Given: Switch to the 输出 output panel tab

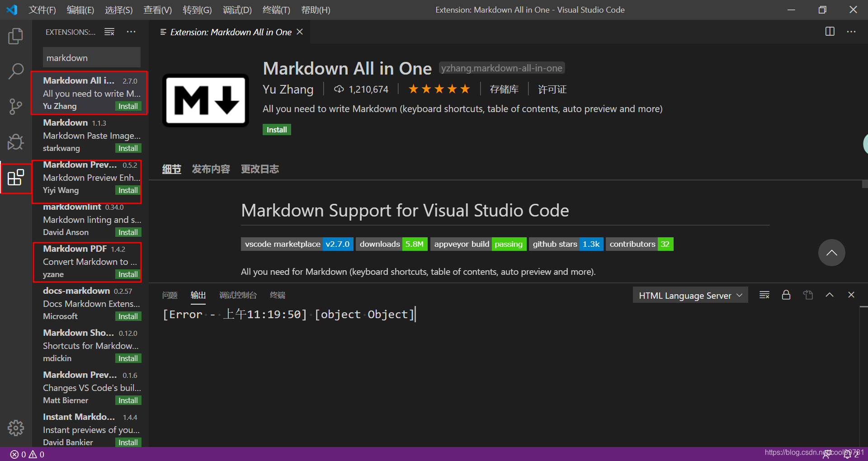Looking at the screenshot, I should coord(198,295).
